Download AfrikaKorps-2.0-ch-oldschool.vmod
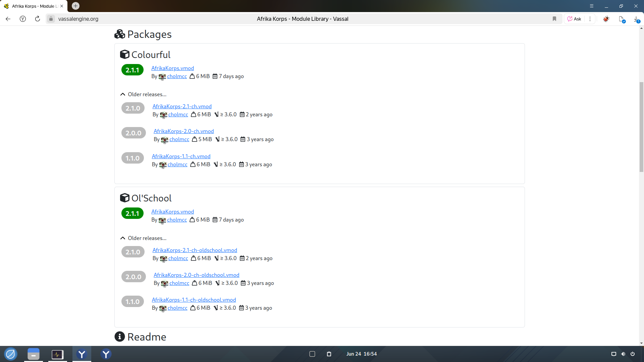The height and width of the screenshot is (362, 644). coord(197,275)
